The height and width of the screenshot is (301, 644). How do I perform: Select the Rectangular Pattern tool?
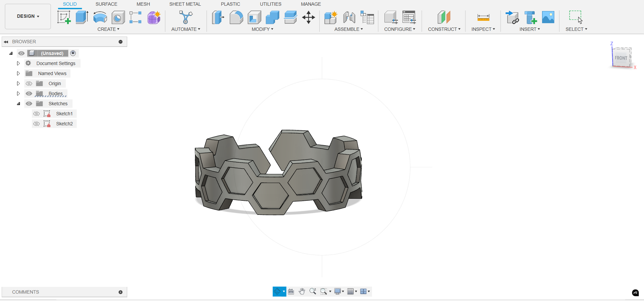(136, 17)
